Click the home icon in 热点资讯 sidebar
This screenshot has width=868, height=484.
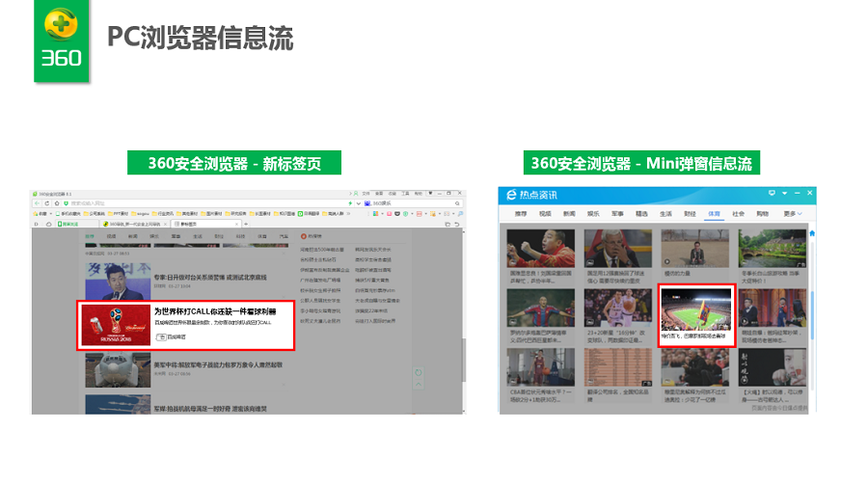click(811, 233)
